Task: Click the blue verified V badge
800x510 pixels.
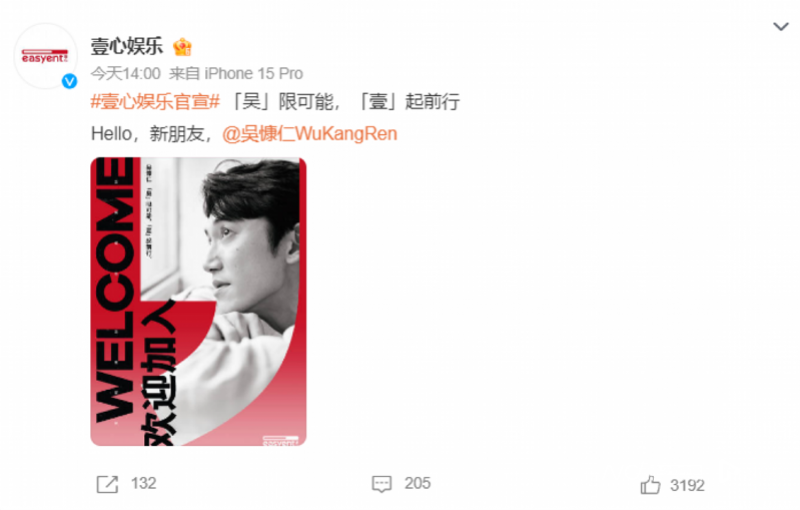Action: pyautogui.click(x=69, y=81)
